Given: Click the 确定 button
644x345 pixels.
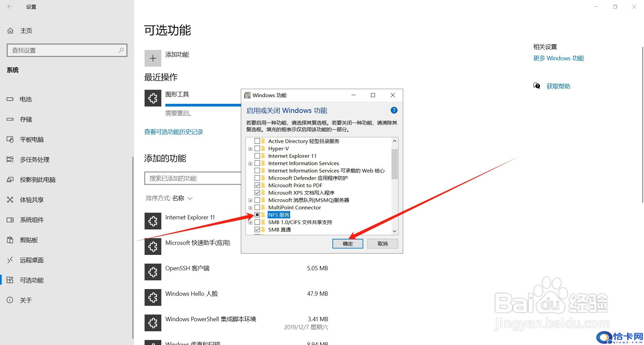Looking at the screenshot, I should pyautogui.click(x=347, y=244).
